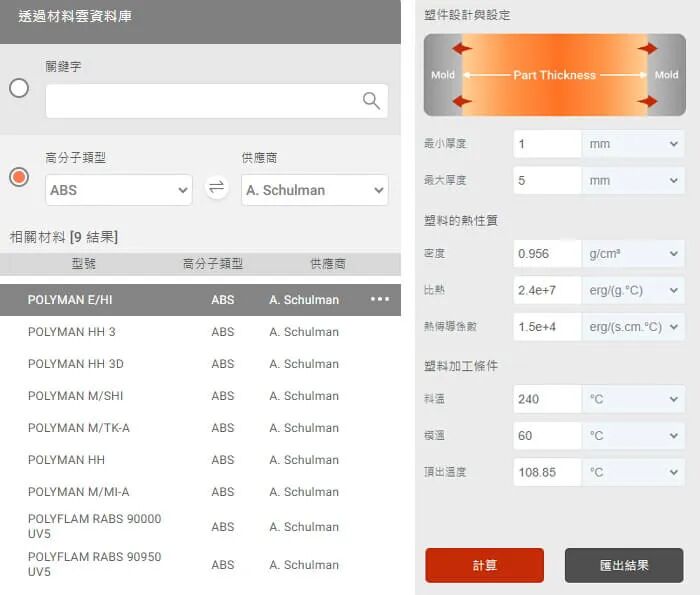700x595 pixels.
Task: Swap polymer type and supplier icon
Action: coord(217,187)
